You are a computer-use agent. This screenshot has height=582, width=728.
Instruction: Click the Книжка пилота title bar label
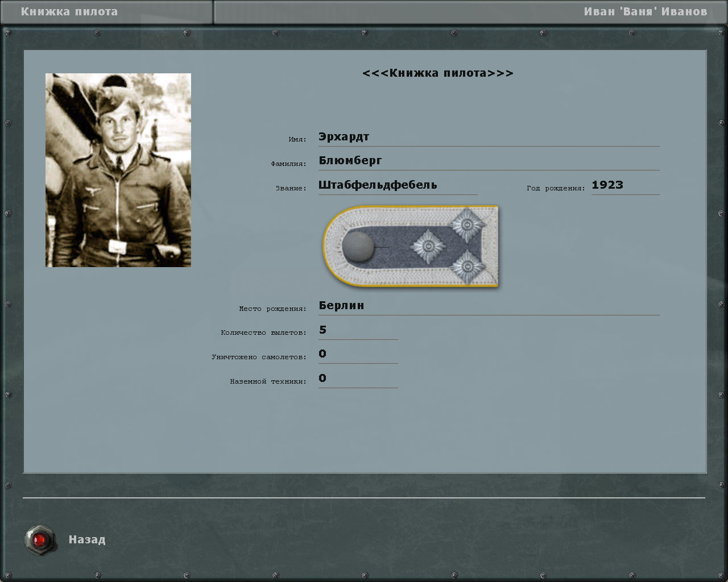[x=69, y=11]
